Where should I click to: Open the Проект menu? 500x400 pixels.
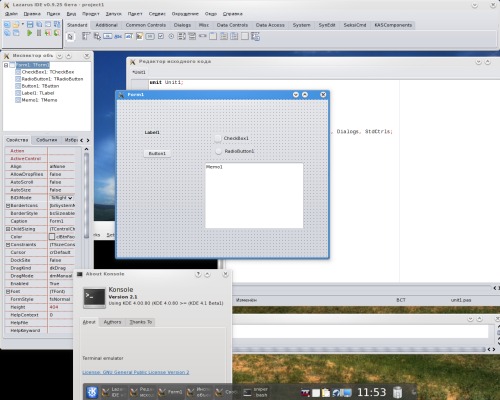[91, 14]
